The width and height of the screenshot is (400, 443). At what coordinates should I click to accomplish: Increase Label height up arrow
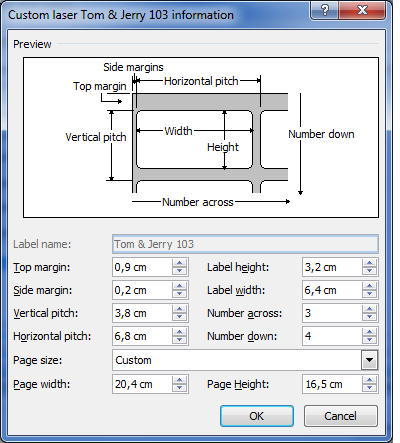point(369,263)
